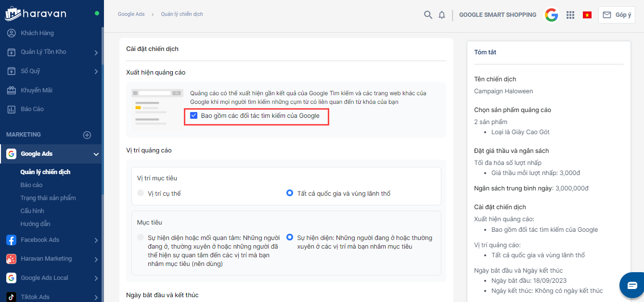Click the sidebar scrollbar
Image resolution: width=644 pixels, height=302 pixels.
103,46
